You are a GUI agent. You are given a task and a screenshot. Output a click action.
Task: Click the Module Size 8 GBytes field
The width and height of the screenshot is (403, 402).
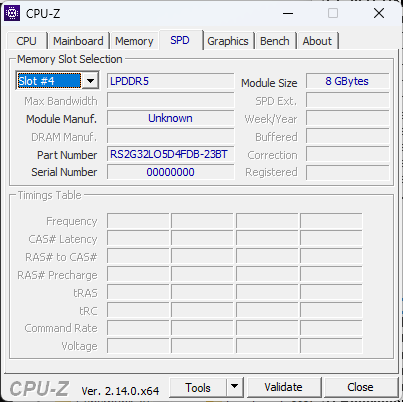point(347,81)
